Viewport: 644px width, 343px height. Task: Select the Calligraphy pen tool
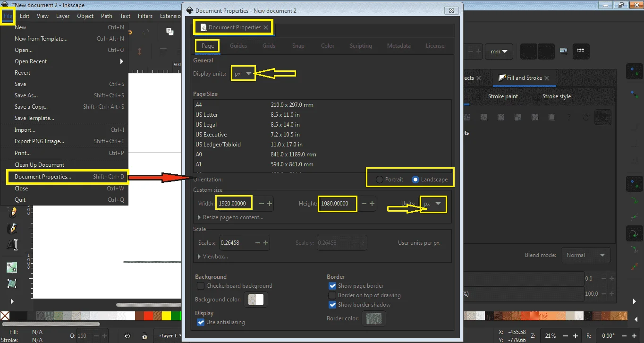pyautogui.click(x=12, y=229)
